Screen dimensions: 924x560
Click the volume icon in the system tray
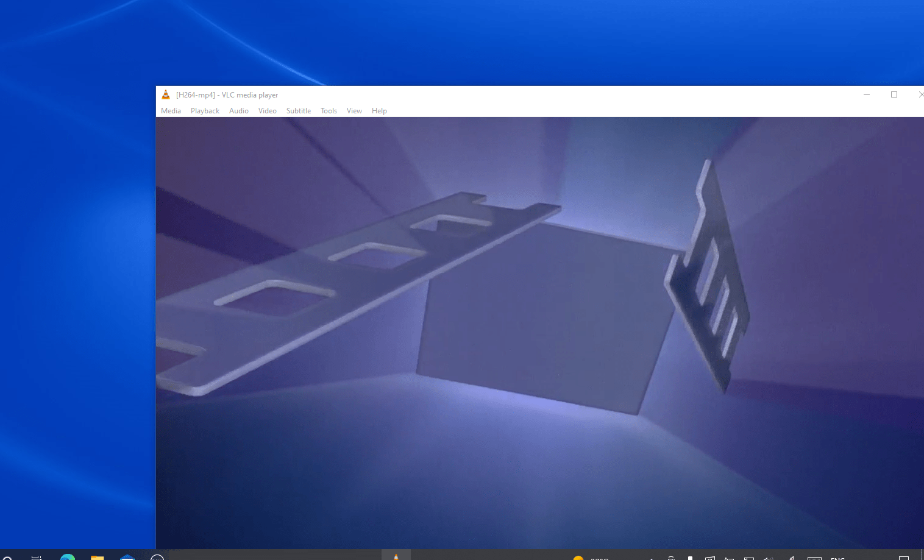click(768, 558)
